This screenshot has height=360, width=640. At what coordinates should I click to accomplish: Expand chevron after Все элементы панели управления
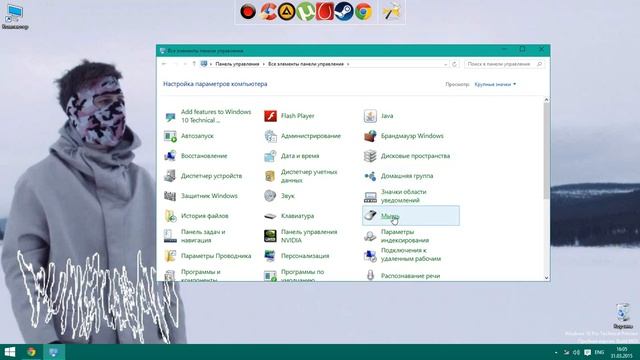coord(348,64)
